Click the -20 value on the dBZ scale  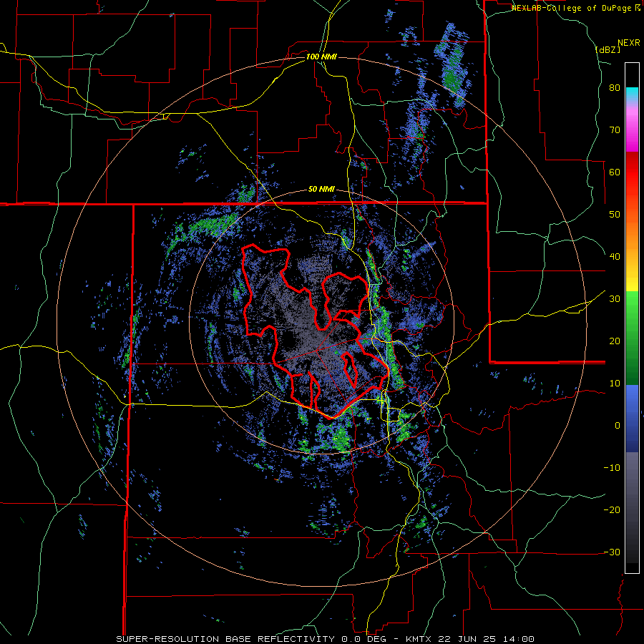click(x=612, y=510)
